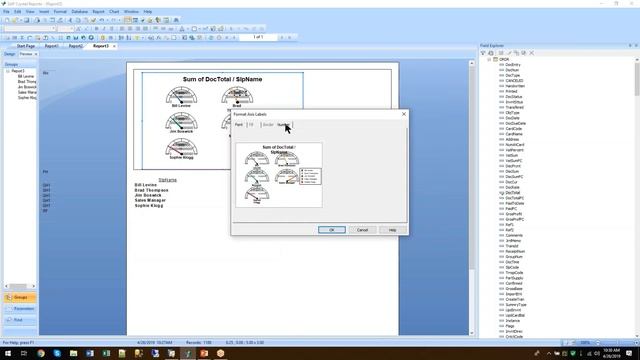The height and width of the screenshot is (360, 640).
Task: Select the DocEntry field
Action: click(x=513, y=65)
